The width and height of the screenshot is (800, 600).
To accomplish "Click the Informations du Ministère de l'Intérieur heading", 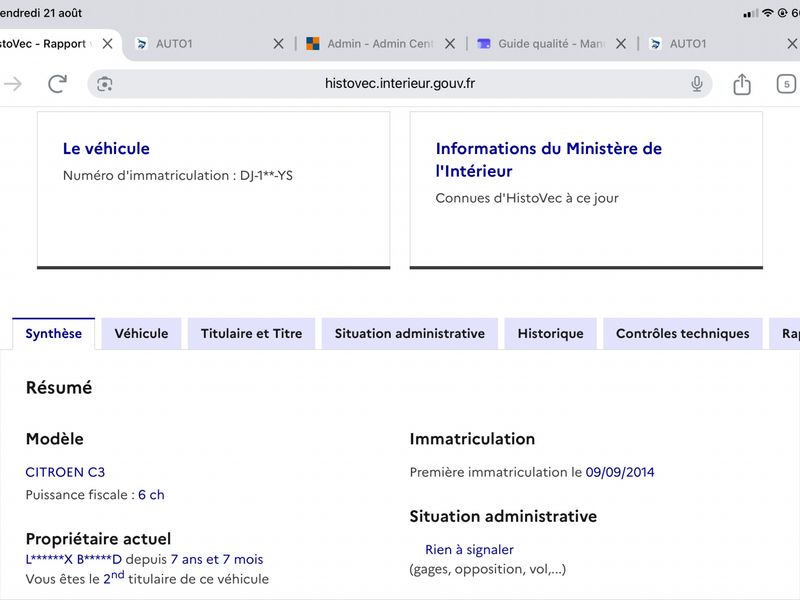I will click(548, 160).
